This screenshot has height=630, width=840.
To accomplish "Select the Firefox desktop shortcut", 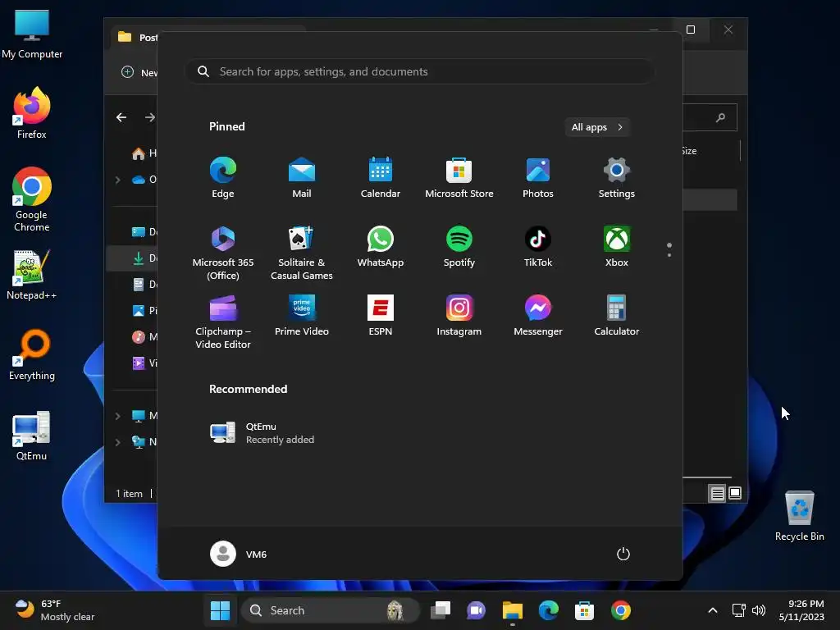I will (x=32, y=113).
